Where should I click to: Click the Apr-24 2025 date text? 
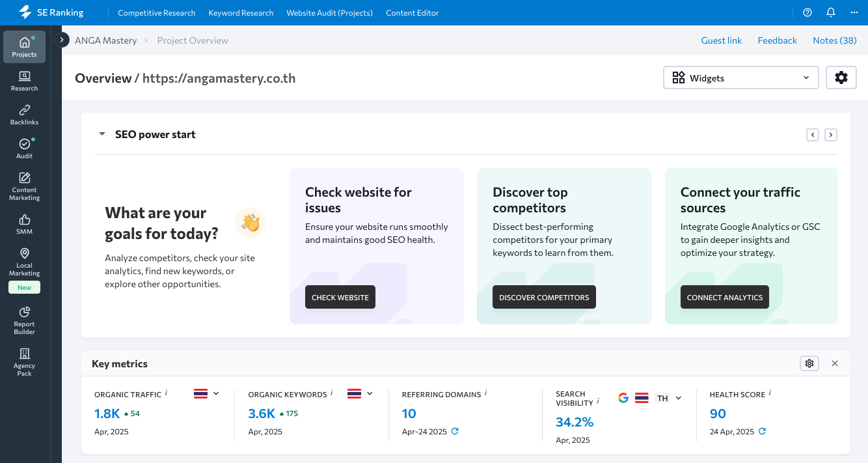424,431
